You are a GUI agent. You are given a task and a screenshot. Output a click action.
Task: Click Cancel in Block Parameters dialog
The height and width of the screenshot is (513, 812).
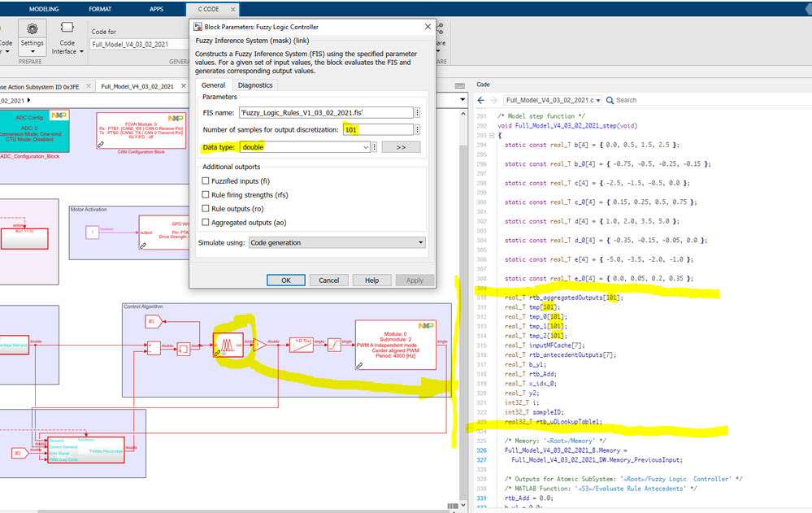(x=329, y=280)
